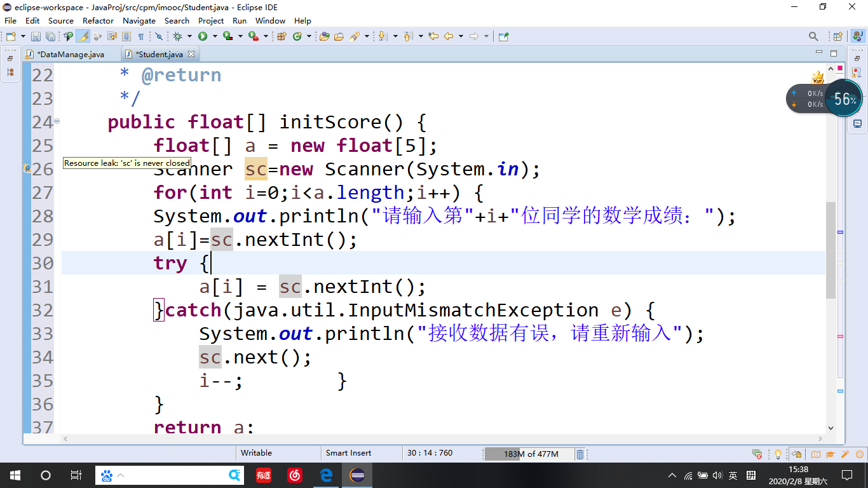Open the Project menu

[211, 20]
